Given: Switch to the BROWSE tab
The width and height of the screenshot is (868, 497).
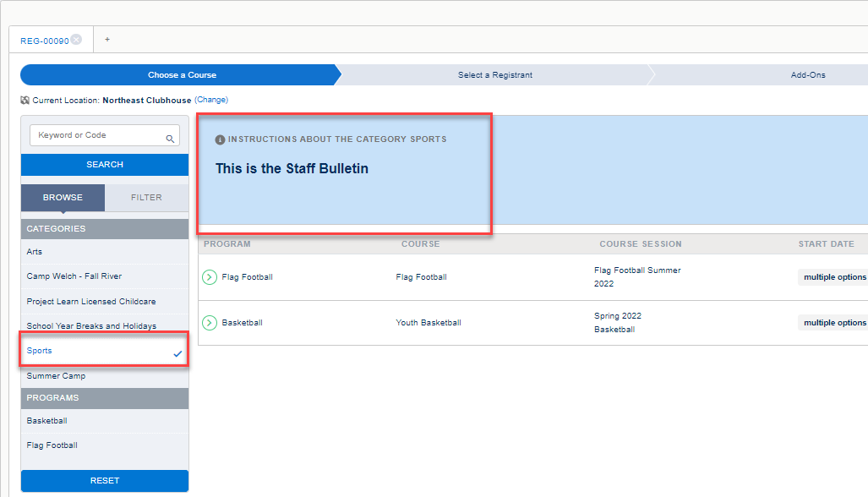Looking at the screenshot, I should 62,197.
